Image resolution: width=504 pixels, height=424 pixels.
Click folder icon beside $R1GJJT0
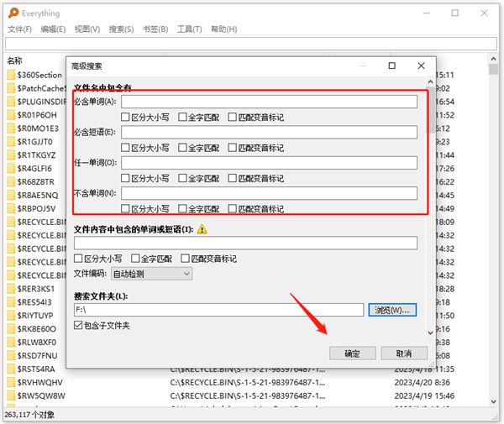11,142
